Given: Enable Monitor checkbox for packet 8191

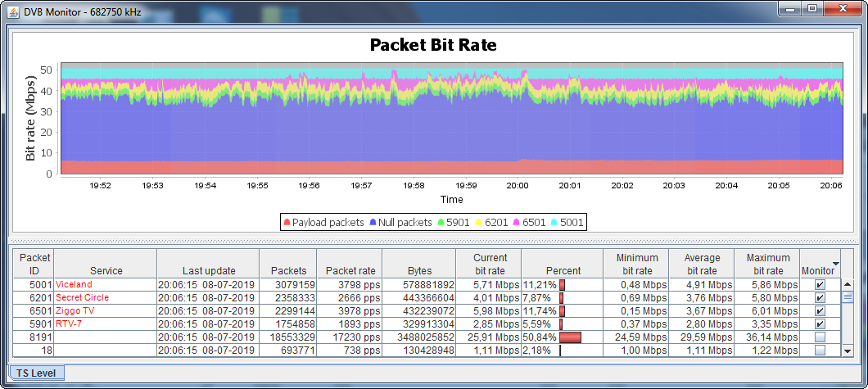Looking at the screenshot, I should (x=820, y=337).
